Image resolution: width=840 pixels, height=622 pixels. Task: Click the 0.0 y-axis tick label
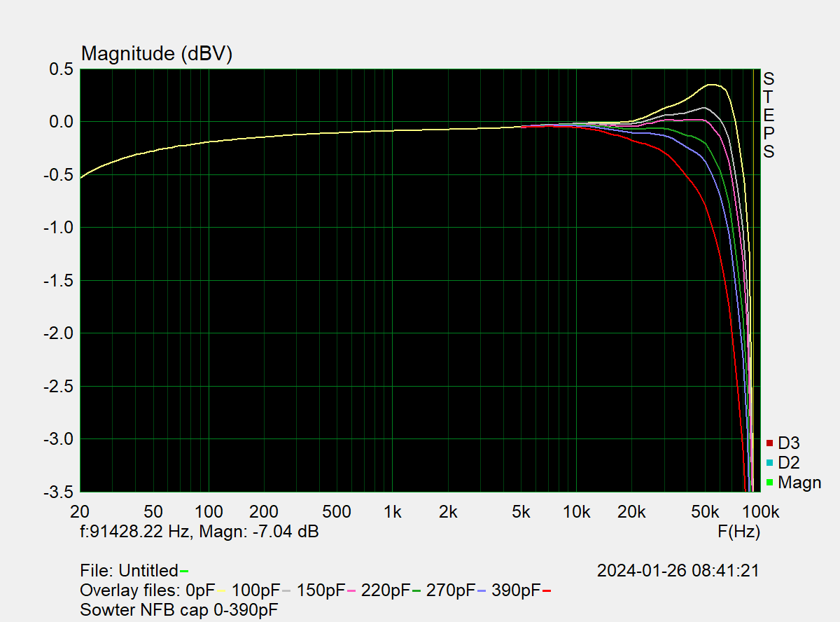point(60,122)
